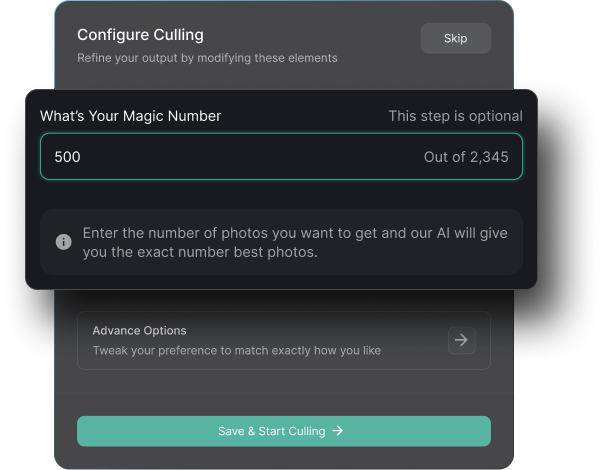Click the Skip button

click(455, 39)
